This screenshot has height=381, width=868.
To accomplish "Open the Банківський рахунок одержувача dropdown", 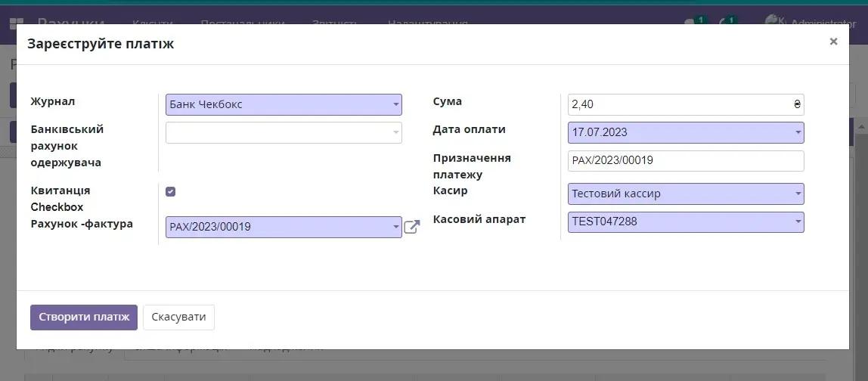I will (284, 132).
